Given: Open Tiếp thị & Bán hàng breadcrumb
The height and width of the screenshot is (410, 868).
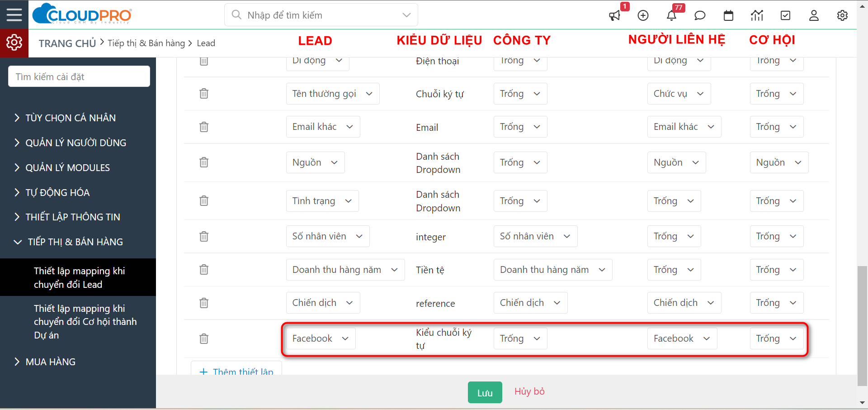Looking at the screenshot, I should [x=146, y=43].
